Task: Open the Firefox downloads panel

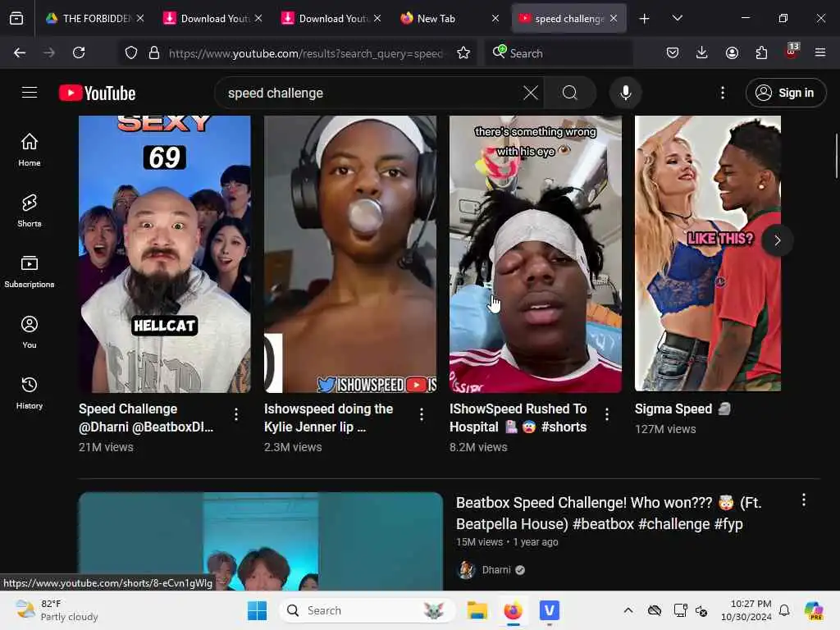Action: pyautogui.click(x=702, y=52)
